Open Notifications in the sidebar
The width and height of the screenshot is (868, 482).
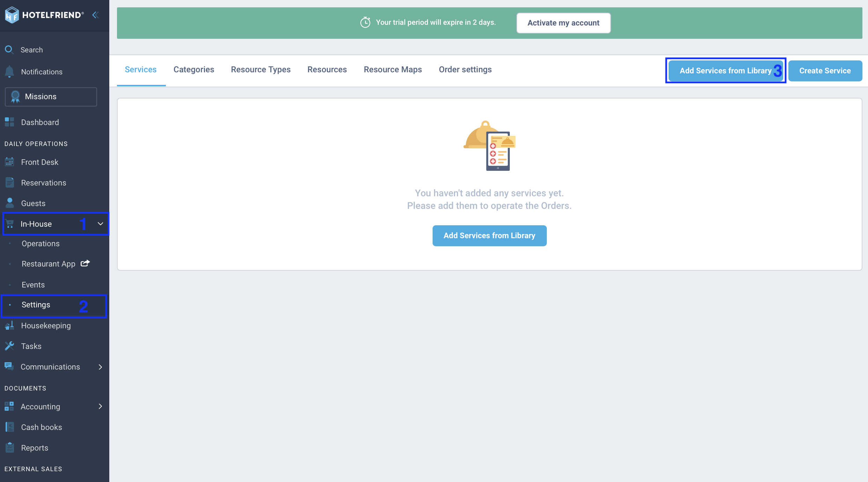point(54,72)
